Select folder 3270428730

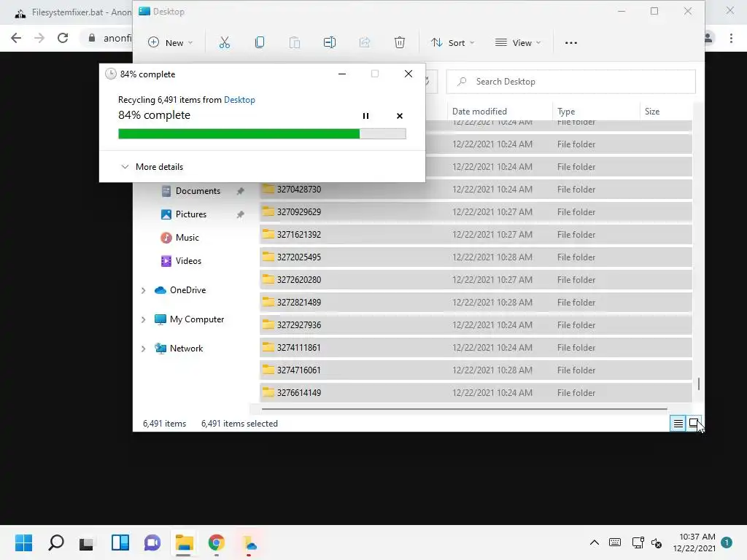tap(476, 189)
